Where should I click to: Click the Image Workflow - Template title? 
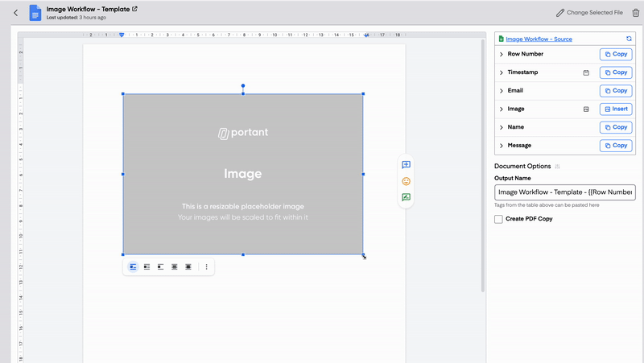pyautogui.click(x=88, y=9)
